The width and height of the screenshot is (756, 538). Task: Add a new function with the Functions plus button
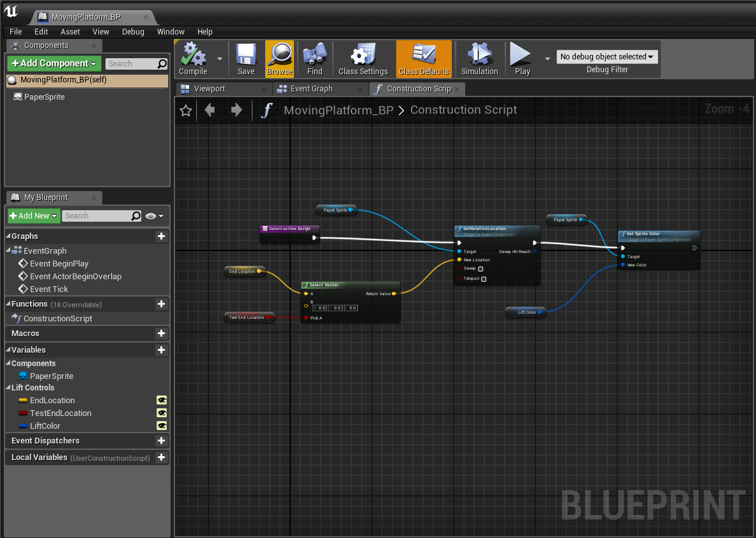point(162,304)
